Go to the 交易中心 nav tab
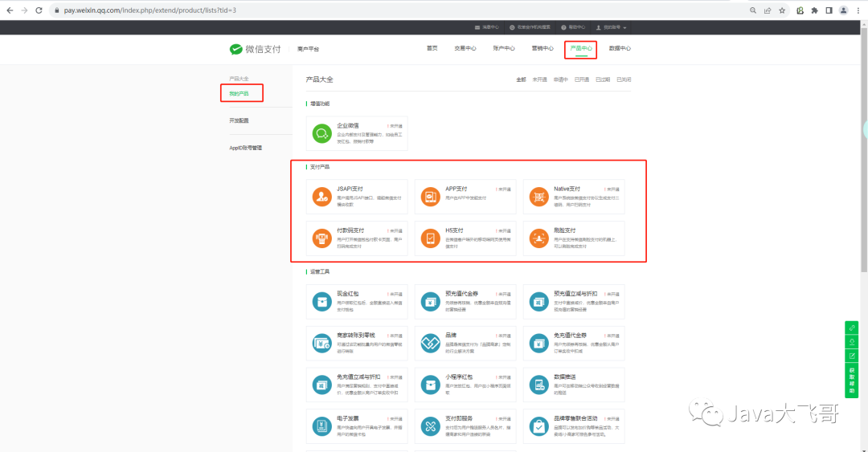 tap(465, 48)
